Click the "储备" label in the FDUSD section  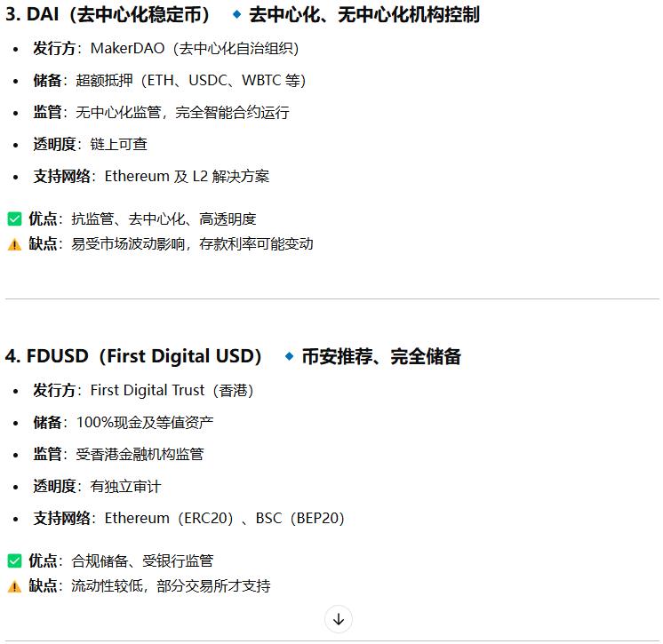(x=47, y=422)
